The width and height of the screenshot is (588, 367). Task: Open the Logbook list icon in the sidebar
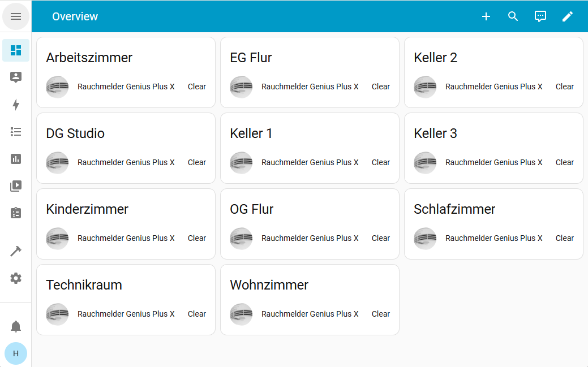click(16, 132)
